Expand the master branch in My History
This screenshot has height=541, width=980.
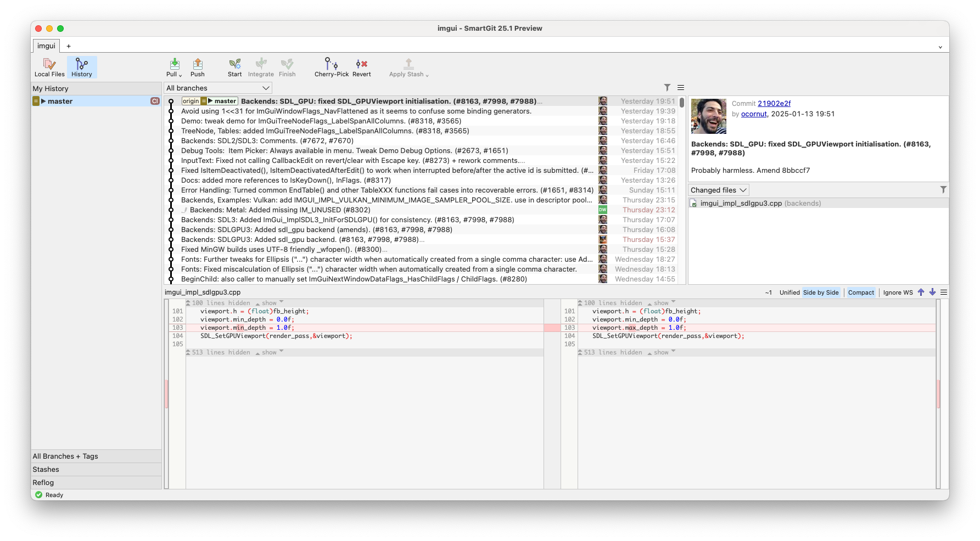[x=44, y=101]
